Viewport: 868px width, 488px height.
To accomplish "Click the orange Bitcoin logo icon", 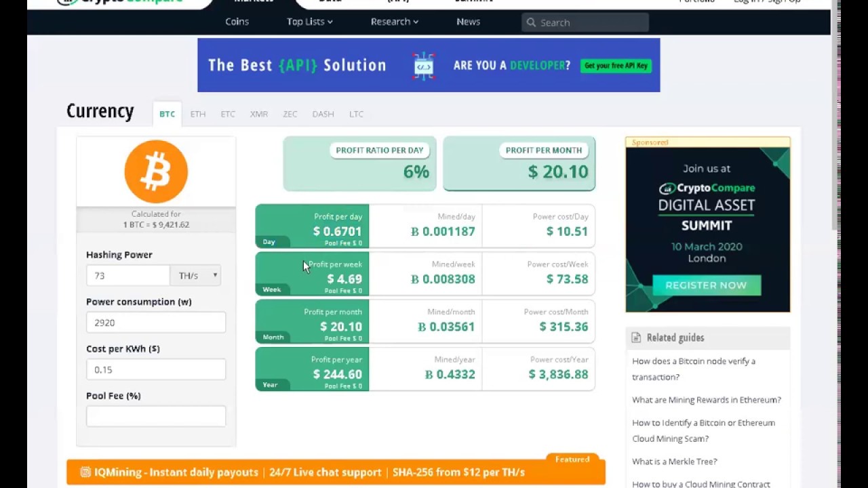I will [x=156, y=171].
